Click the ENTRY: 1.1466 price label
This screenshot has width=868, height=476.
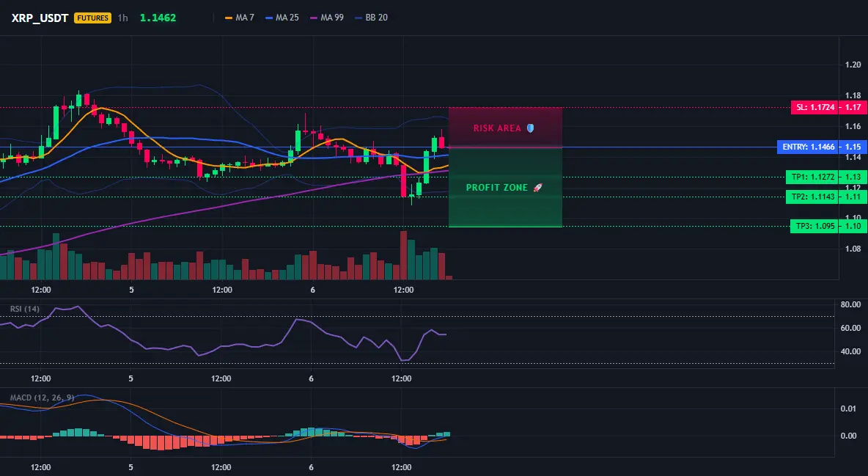[x=808, y=147]
